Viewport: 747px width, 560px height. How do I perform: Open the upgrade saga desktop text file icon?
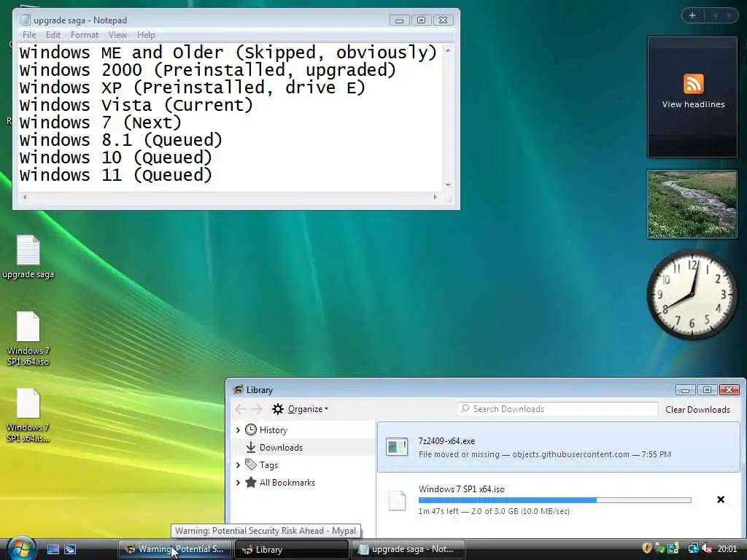point(28,257)
